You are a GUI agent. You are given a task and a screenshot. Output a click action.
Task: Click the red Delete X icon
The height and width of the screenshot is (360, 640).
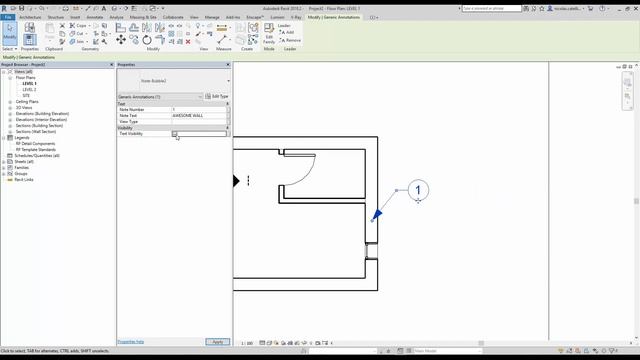coord(188,42)
